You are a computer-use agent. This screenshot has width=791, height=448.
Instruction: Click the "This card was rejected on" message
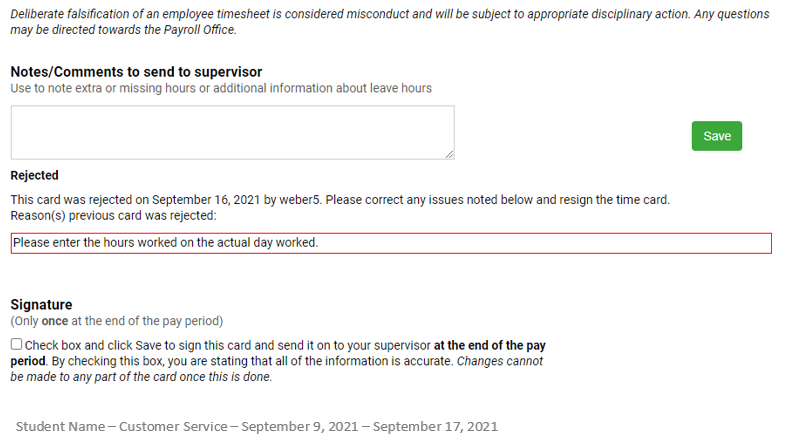click(80, 200)
